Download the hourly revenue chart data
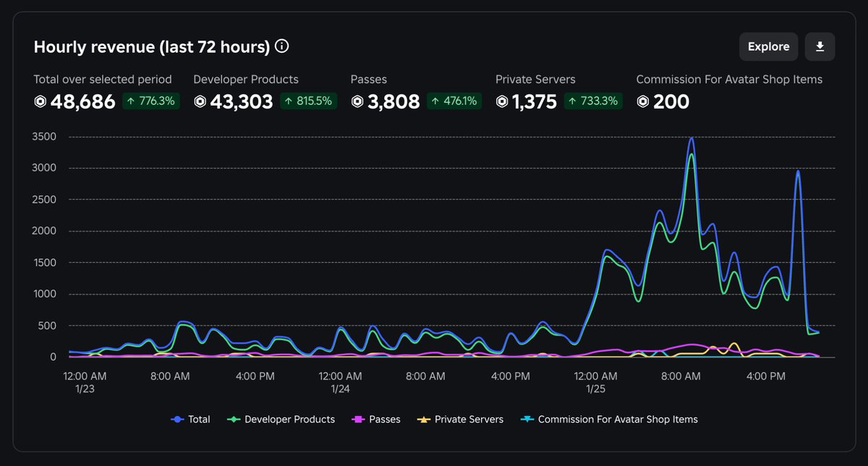 click(x=820, y=46)
